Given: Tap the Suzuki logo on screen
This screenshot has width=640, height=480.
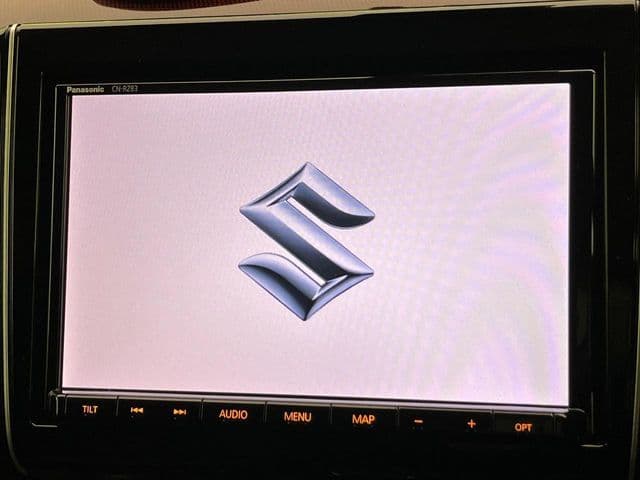Looking at the screenshot, I should pos(306,241).
